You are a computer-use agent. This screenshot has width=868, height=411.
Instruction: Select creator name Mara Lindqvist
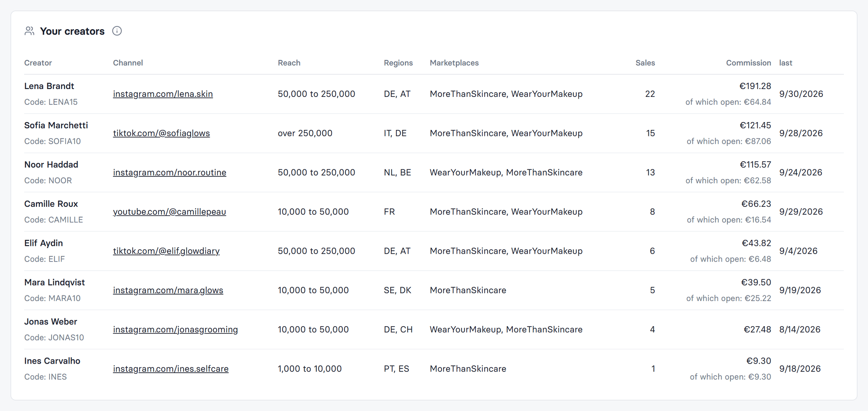(x=55, y=282)
